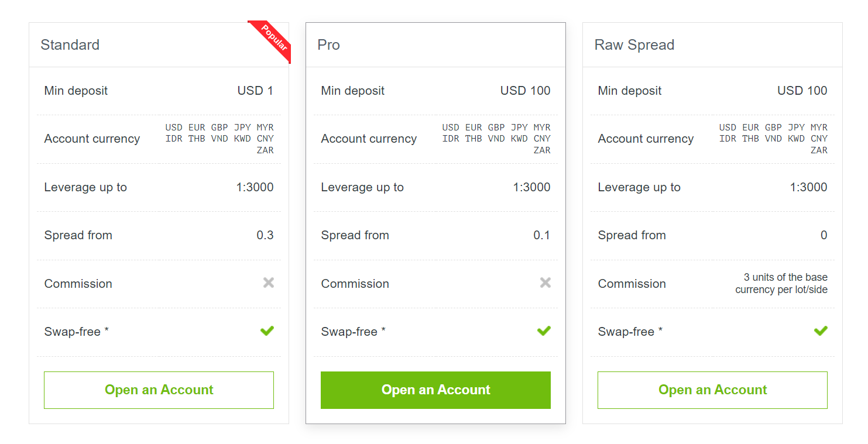Click the Pro spread value 0.1
The height and width of the screenshot is (444, 868).
542,235
